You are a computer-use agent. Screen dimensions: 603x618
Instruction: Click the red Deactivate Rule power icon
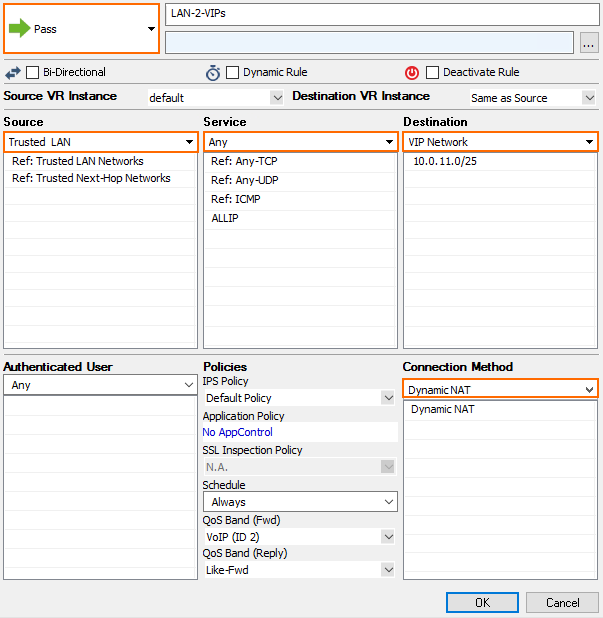(412, 73)
